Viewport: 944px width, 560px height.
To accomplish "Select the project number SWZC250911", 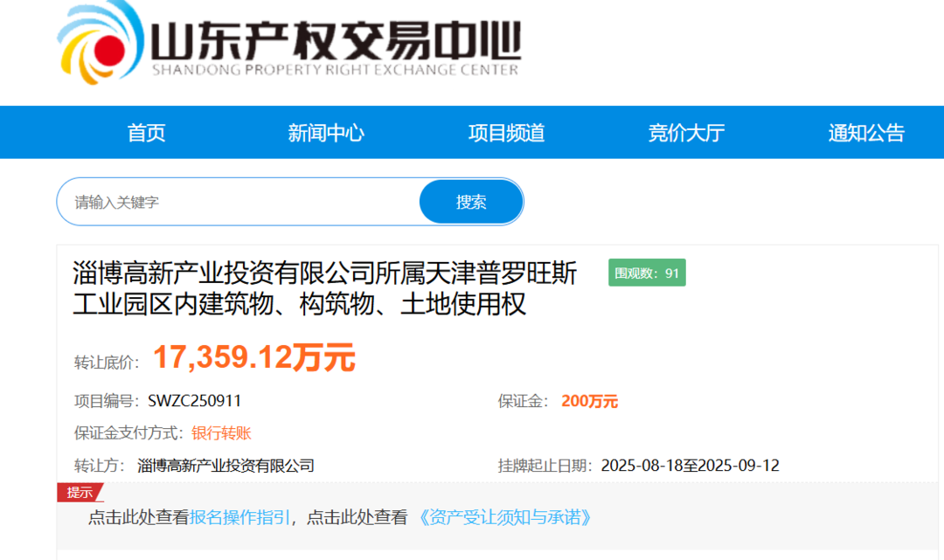I will (x=195, y=401).
